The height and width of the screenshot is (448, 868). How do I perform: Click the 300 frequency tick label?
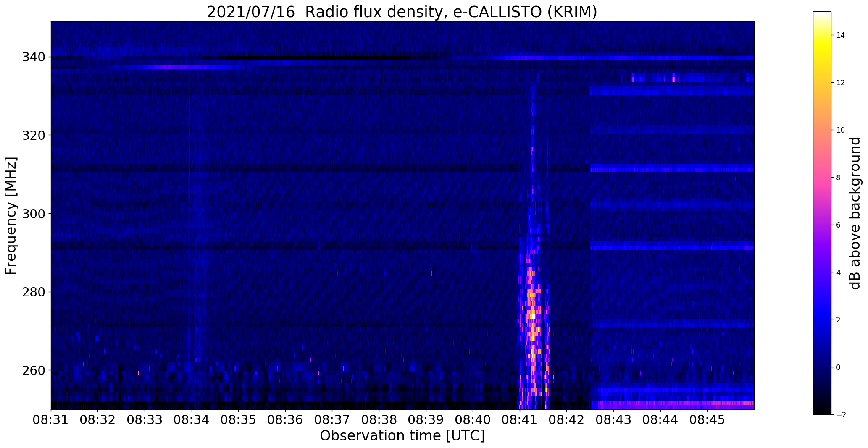34,214
